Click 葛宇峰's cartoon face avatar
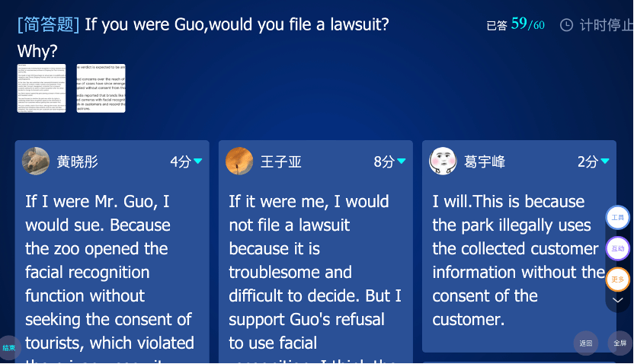 [443, 161]
